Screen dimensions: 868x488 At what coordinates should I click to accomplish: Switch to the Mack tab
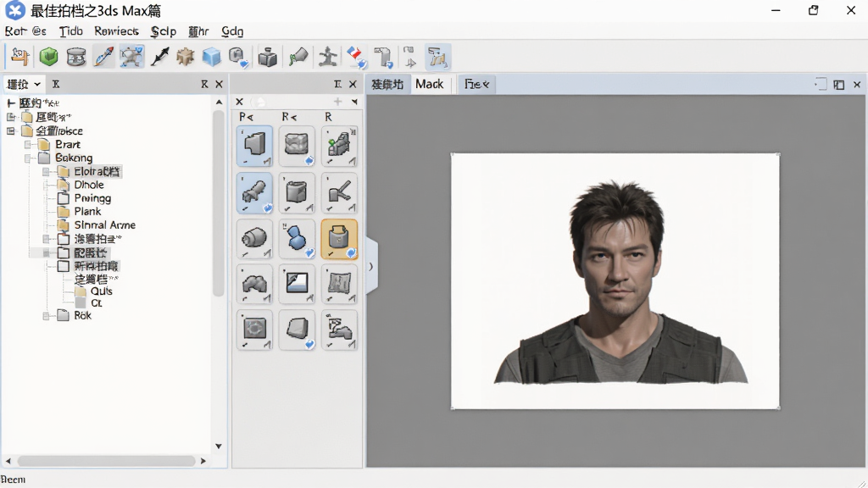pos(430,84)
